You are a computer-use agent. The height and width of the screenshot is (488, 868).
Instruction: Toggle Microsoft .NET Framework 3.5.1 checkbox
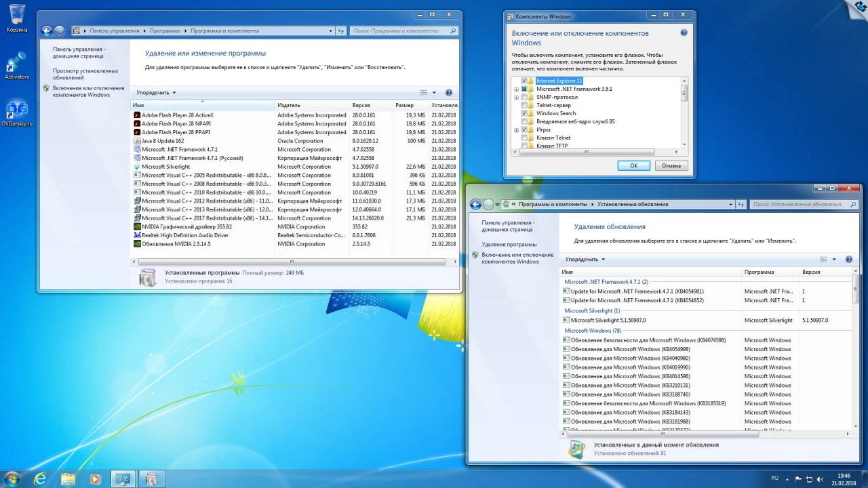(x=524, y=89)
